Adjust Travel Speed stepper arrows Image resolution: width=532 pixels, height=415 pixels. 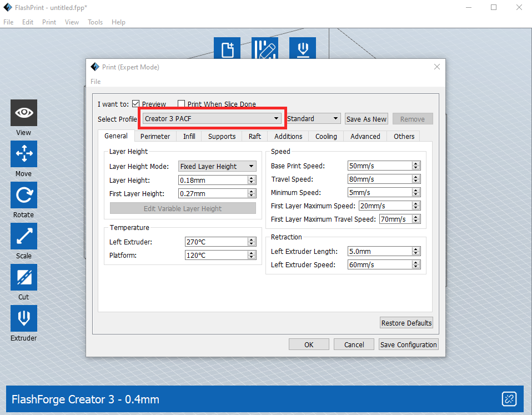(x=416, y=179)
